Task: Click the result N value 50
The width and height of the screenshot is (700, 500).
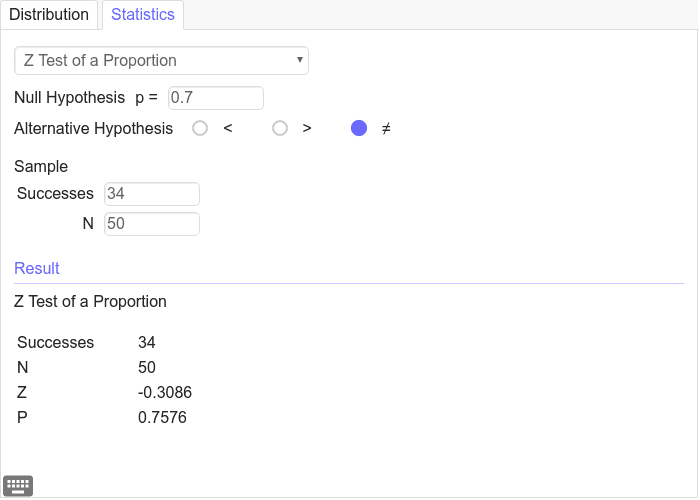Action: point(146,367)
